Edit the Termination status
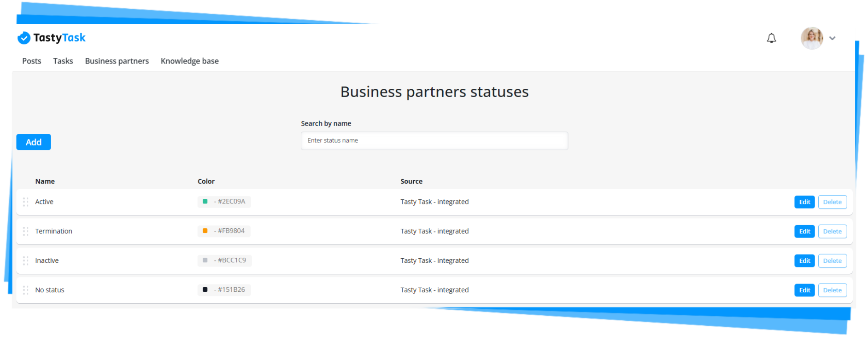 point(804,231)
